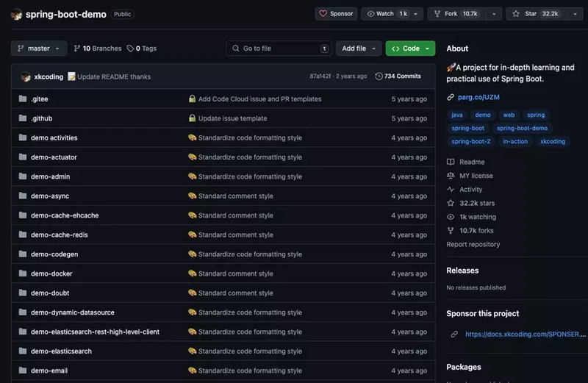The image size is (588, 383).
Task: Click the Fork icon in the header
Action: tap(437, 13)
